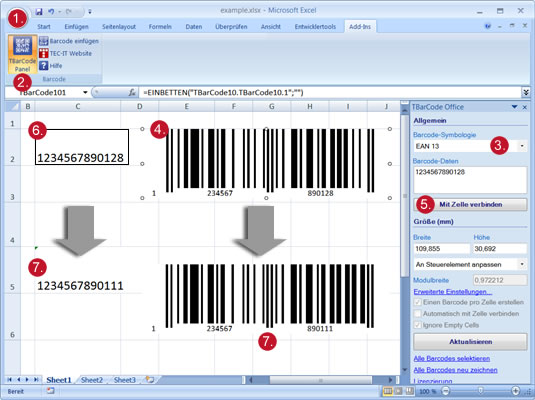The height and width of the screenshot is (400, 535).
Task: Click the formula bar with EINBETTEN formula
Action: (x=329, y=92)
